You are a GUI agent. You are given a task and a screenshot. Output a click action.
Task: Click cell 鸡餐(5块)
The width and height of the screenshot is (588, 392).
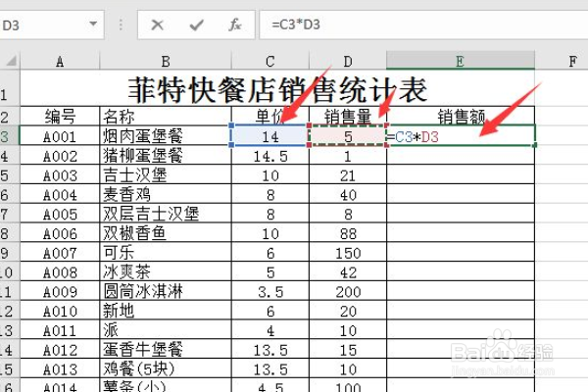click(x=166, y=369)
